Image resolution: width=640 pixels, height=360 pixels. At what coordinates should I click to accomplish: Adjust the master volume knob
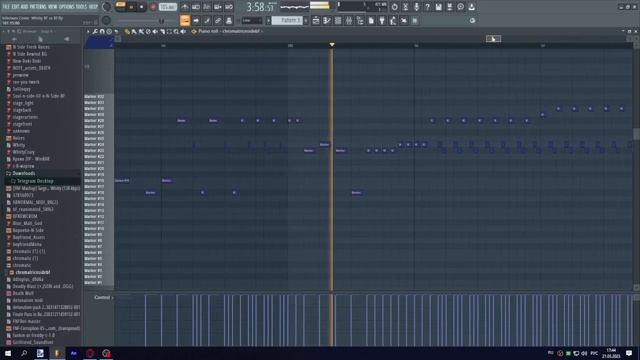pyautogui.click(x=107, y=7)
